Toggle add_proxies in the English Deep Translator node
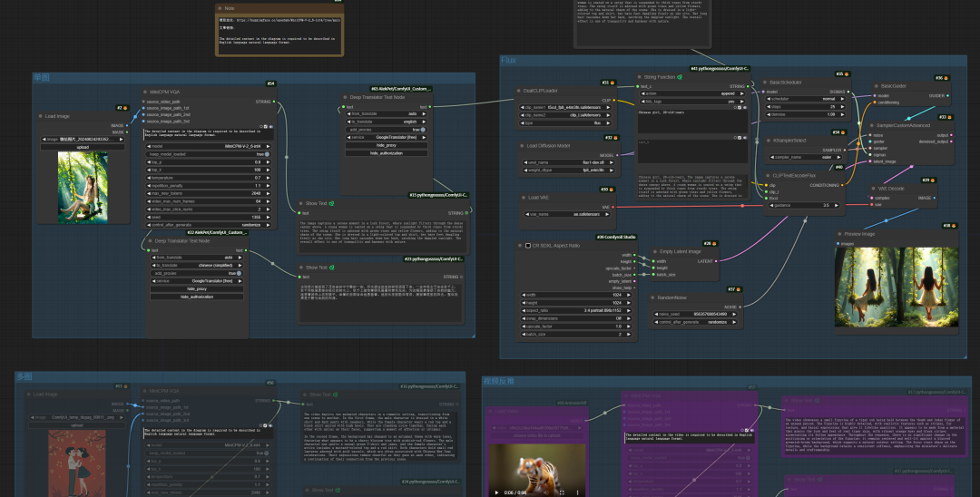Viewport: 980px width, 497px height. tap(387, 130)
